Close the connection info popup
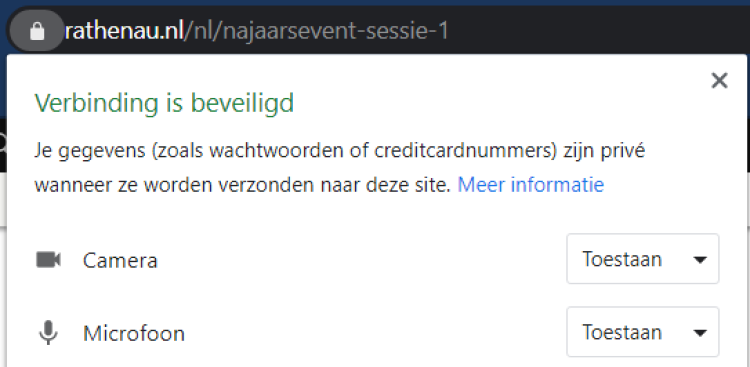The height and width of the screenshot is (367, 750). point(719,81)
